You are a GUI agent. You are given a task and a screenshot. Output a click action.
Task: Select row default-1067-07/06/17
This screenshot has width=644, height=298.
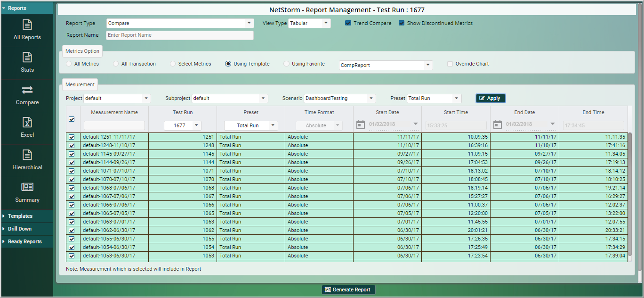pos(347,196)
